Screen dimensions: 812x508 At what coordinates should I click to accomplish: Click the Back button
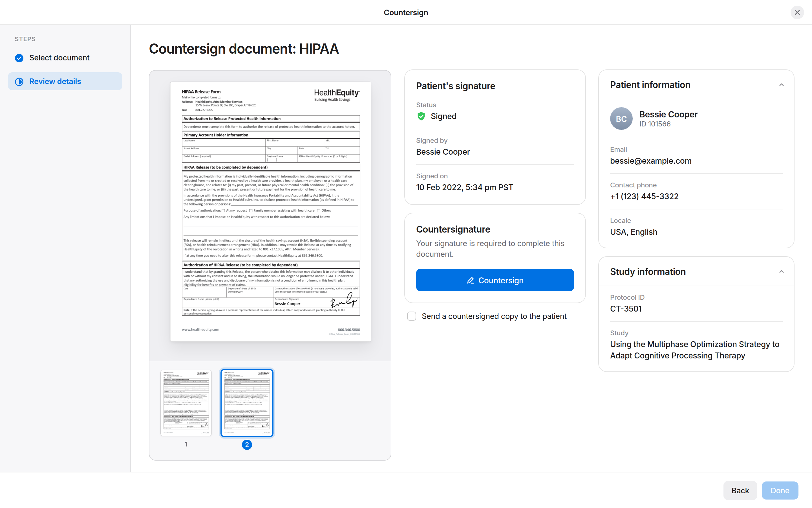point(740,490)
